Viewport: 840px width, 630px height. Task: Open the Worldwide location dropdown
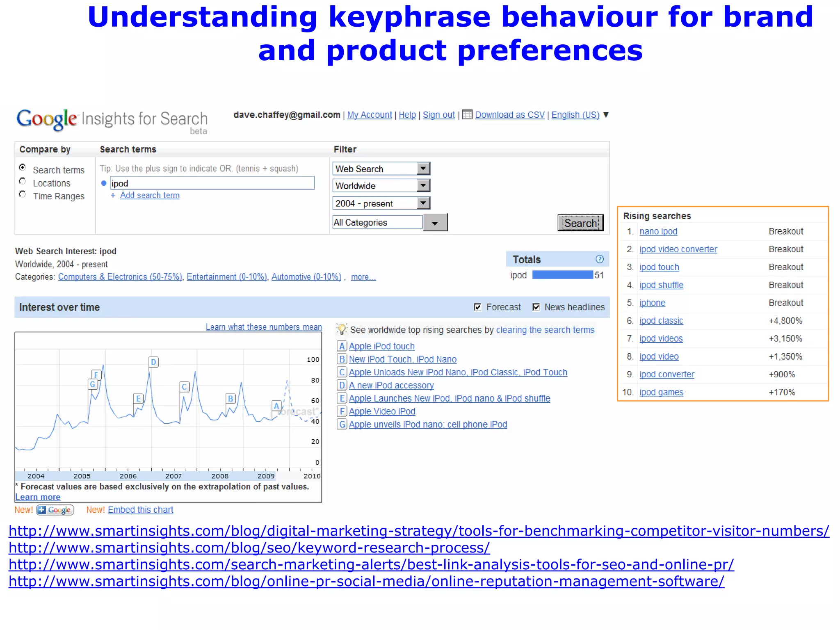(x=381, y=186)
